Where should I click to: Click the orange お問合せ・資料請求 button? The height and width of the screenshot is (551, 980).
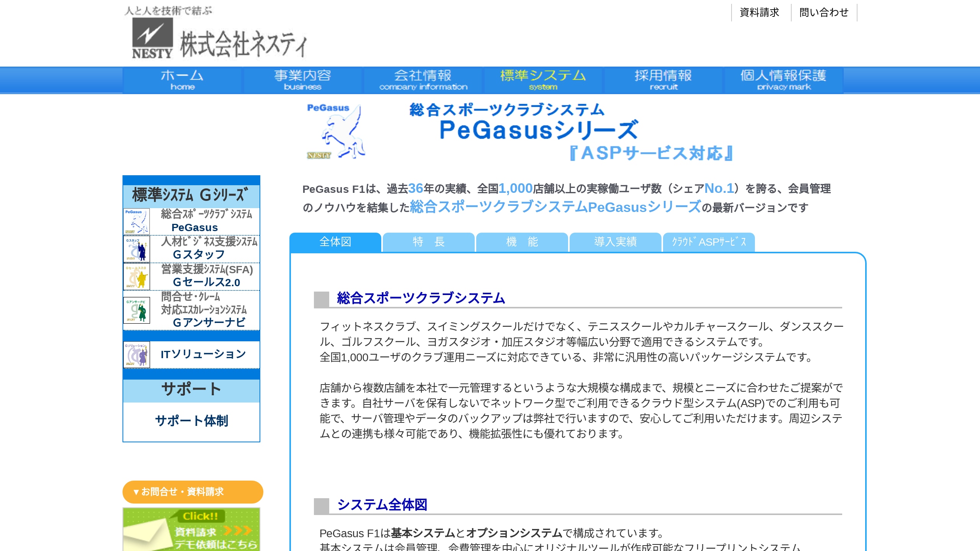(x=193, y=492)
